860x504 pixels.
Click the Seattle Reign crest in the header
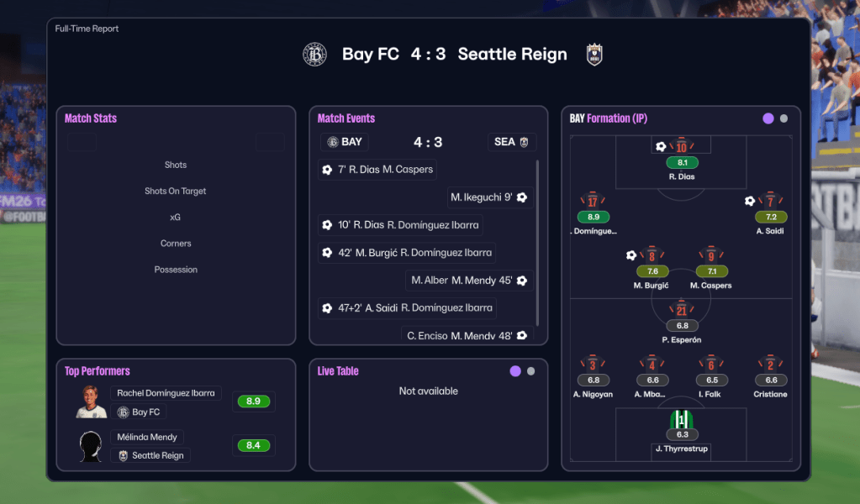594,55
